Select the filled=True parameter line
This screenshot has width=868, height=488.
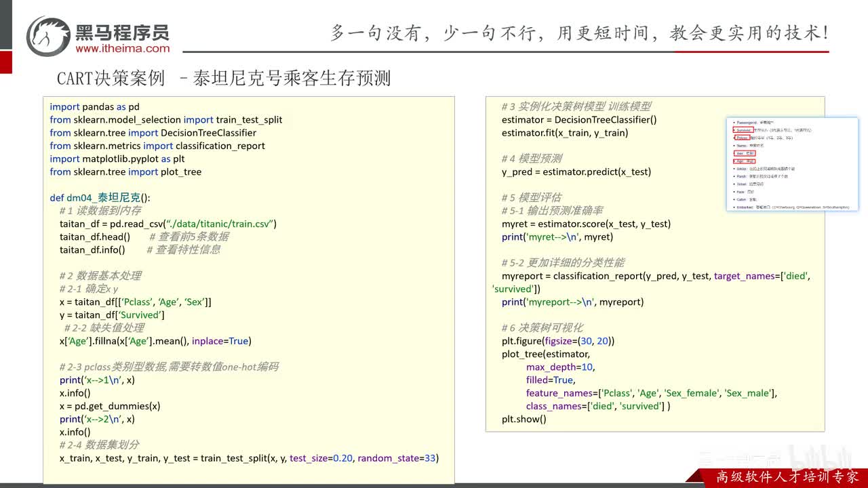[551, 380]
